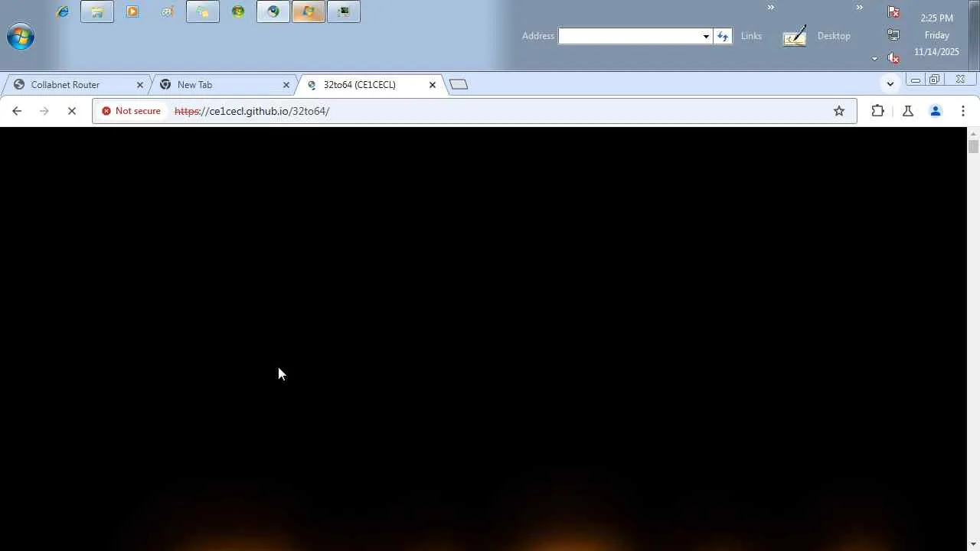This screenshot has width=980, height=551.
Task: Open Windows Explorer folder icon in taskbar
Action: click(x=97, y=11)
